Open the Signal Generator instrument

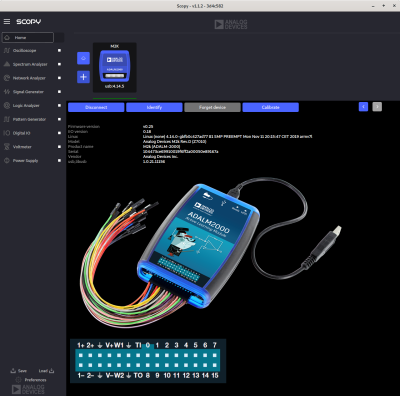[x=28, y=92]
